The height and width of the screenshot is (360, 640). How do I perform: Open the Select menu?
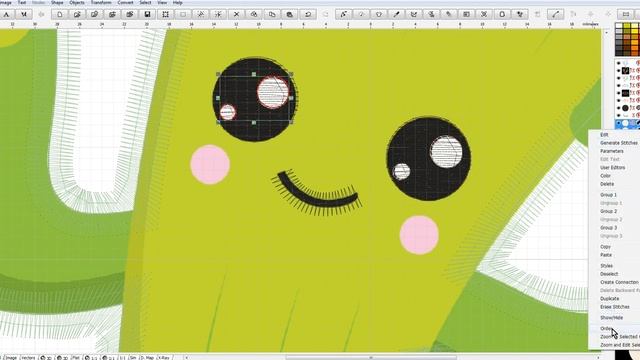coord(145,2)
